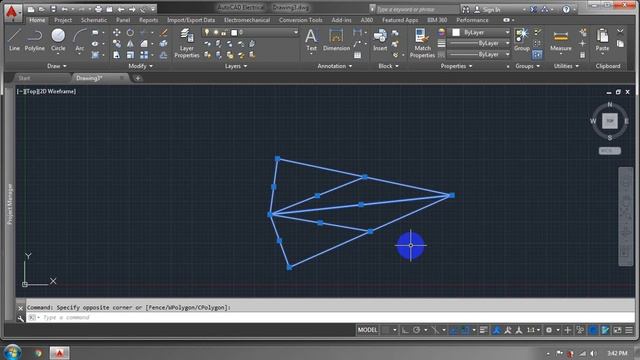Viewport: 640px width, 360px height.
Task: Switch to the Schematic ribbon tab
Action: [94, 20]
